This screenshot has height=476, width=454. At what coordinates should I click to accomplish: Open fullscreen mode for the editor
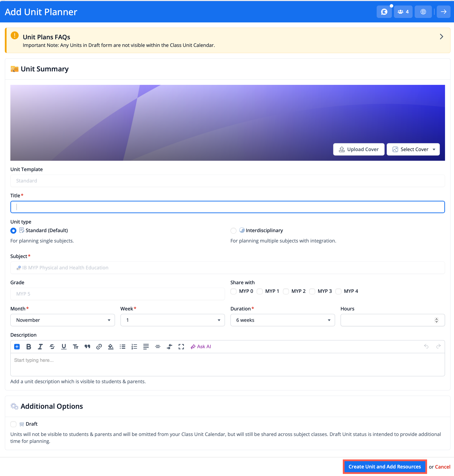coord(181,346)
